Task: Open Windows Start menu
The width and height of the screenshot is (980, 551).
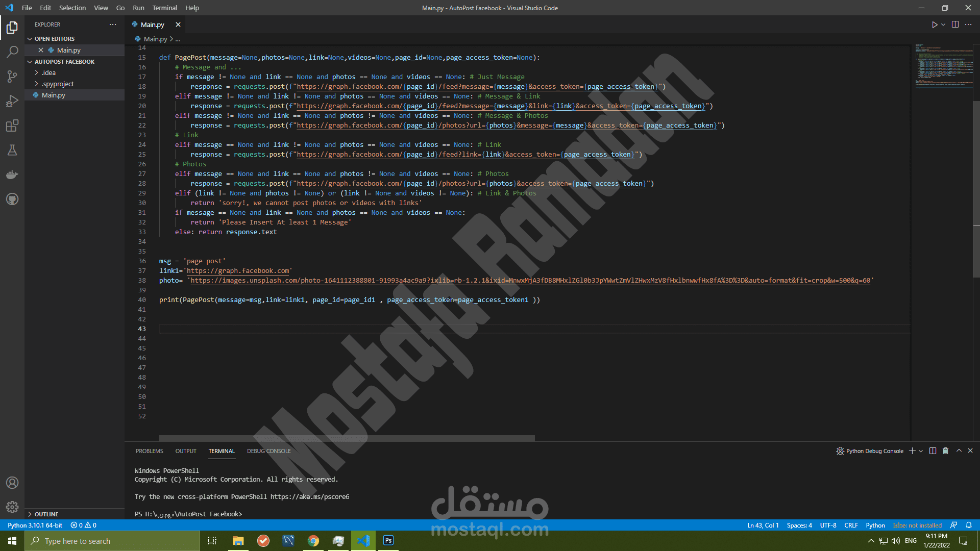Action: [12, 541]
